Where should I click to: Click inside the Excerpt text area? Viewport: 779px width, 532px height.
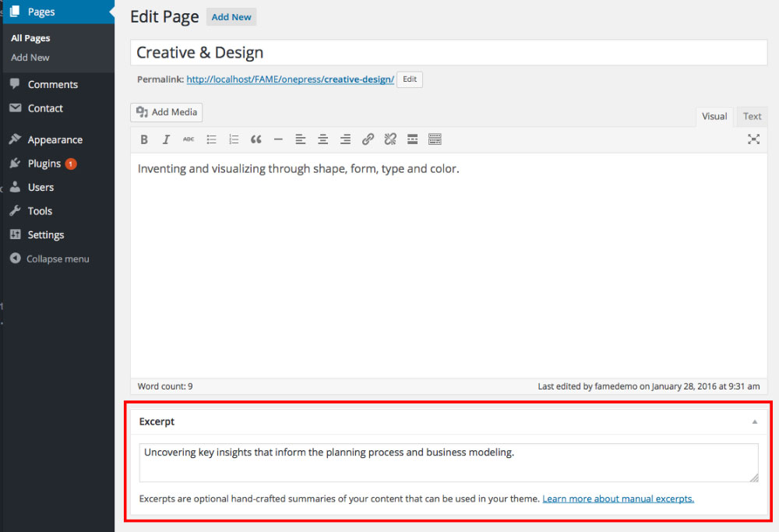coord(448,463)
